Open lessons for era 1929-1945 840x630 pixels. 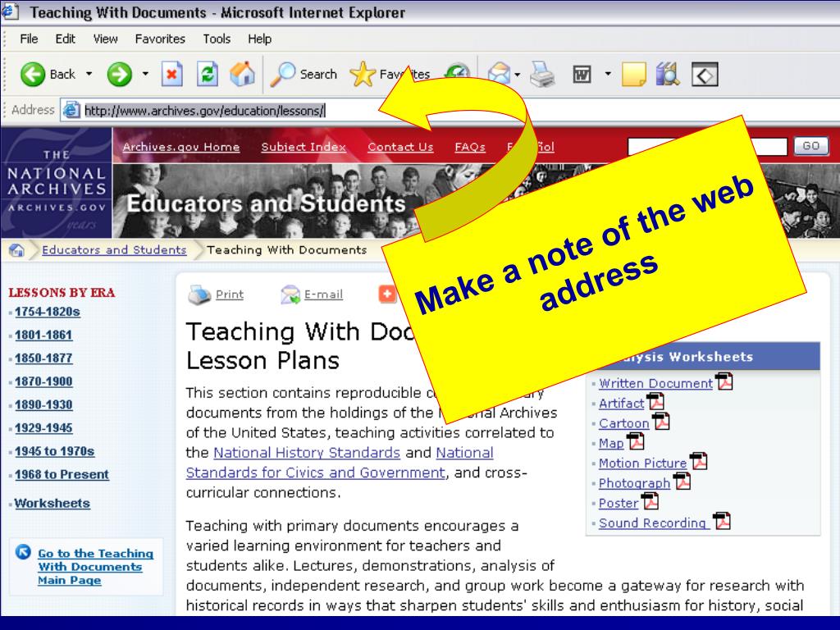pyautogui.click(x=43, y=428)
